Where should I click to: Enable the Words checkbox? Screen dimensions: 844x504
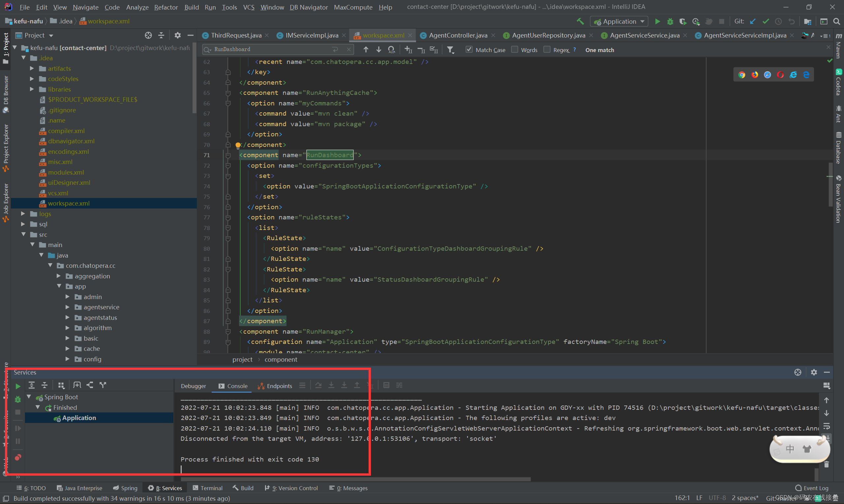(x=515, y=50)
